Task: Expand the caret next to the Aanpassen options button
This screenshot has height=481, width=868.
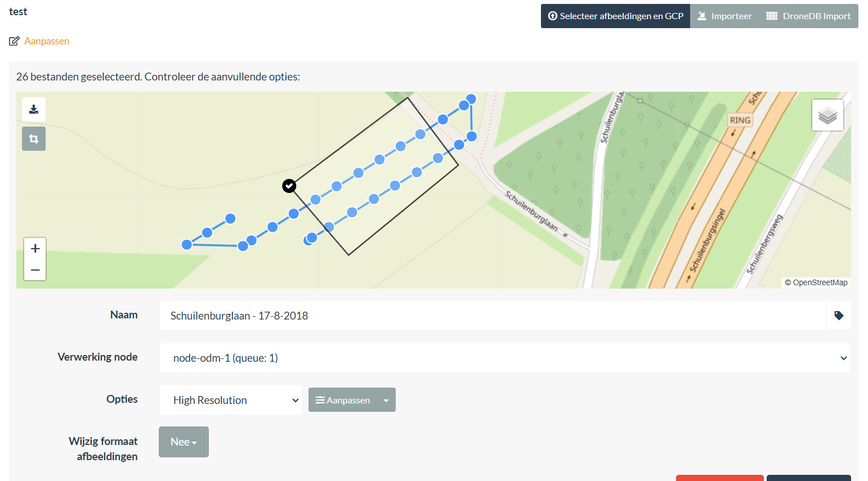Action: click(386, 399)
